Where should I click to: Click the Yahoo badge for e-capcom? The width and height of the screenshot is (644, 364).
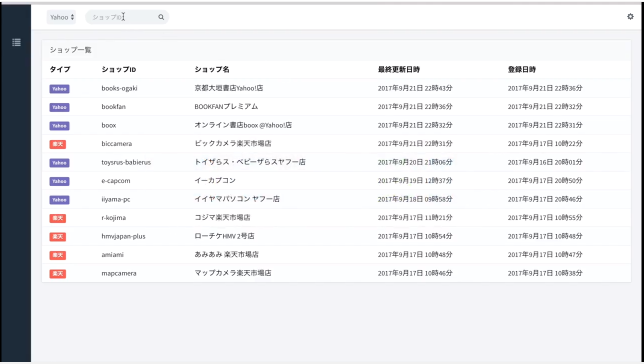pyautogui.click(x=59, y=181)
